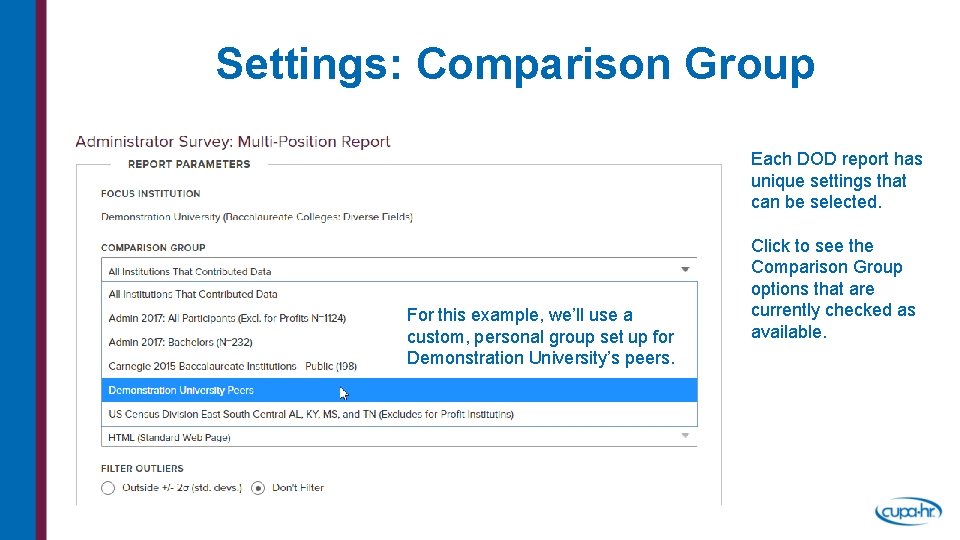Click the Filter Outliers section label
The height and width of the screenshot is (540, 960).
(x=142, y=468)
